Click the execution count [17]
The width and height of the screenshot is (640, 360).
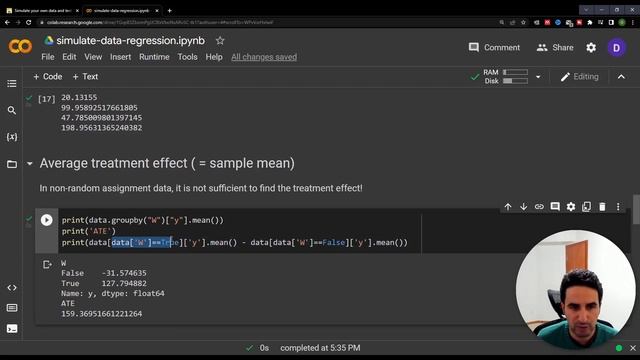(47, 99)
